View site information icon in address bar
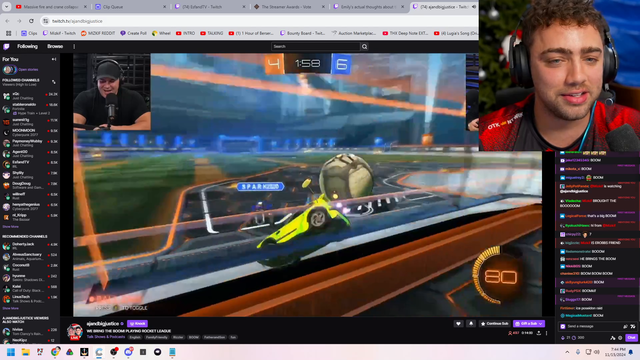 (x=46, y=21)
